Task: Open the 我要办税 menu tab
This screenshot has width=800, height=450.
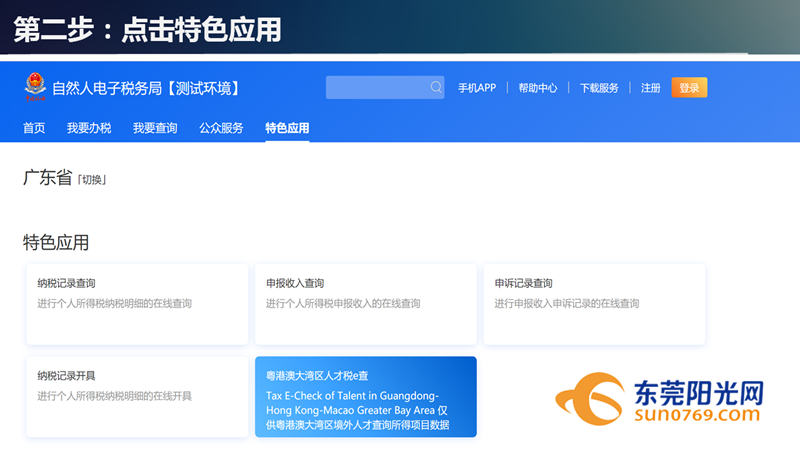Action: click(x=89, y=128)
